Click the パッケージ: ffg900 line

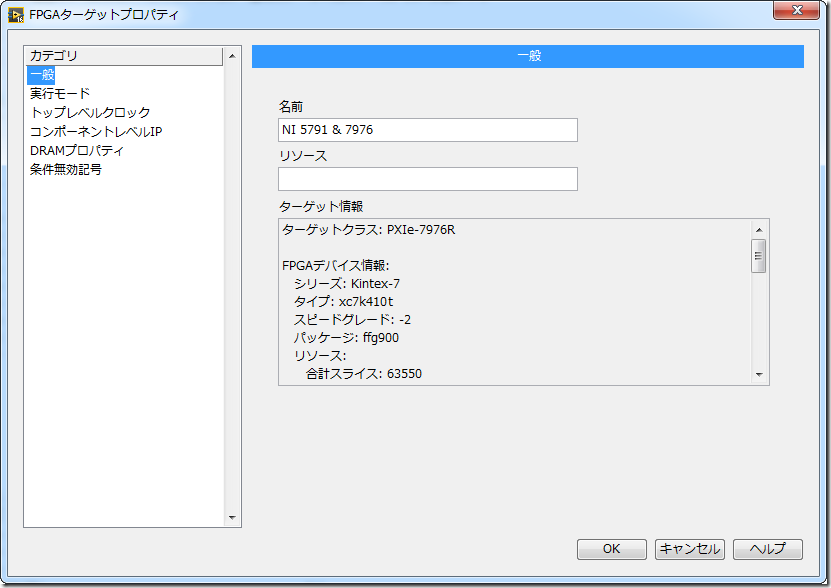[x=346, y=338]
